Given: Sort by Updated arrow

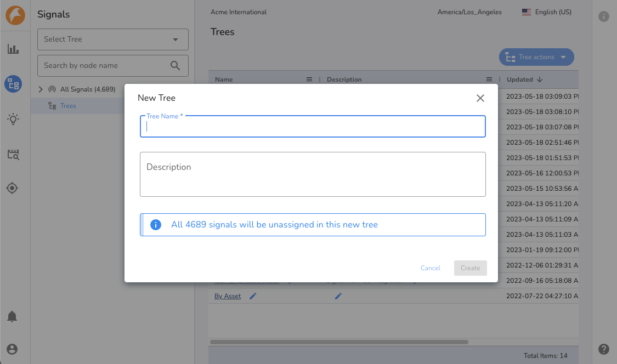Looking at the screenshot, I should tap(540, 79).
